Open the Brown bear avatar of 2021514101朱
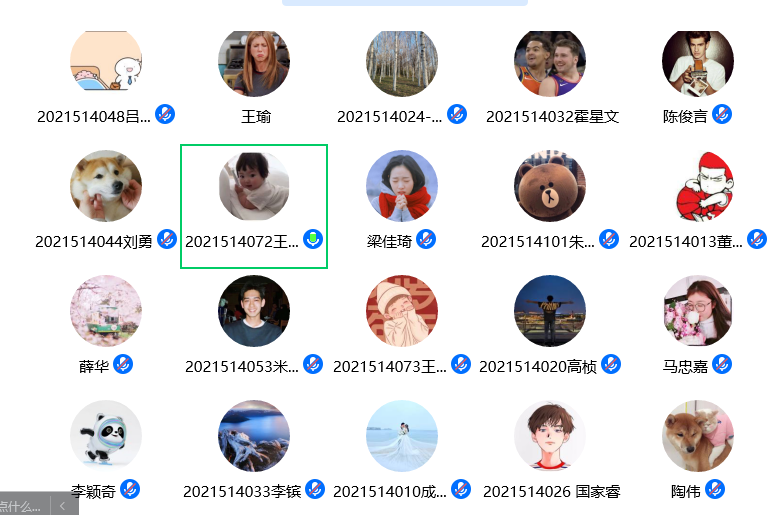 pos(550,186)
